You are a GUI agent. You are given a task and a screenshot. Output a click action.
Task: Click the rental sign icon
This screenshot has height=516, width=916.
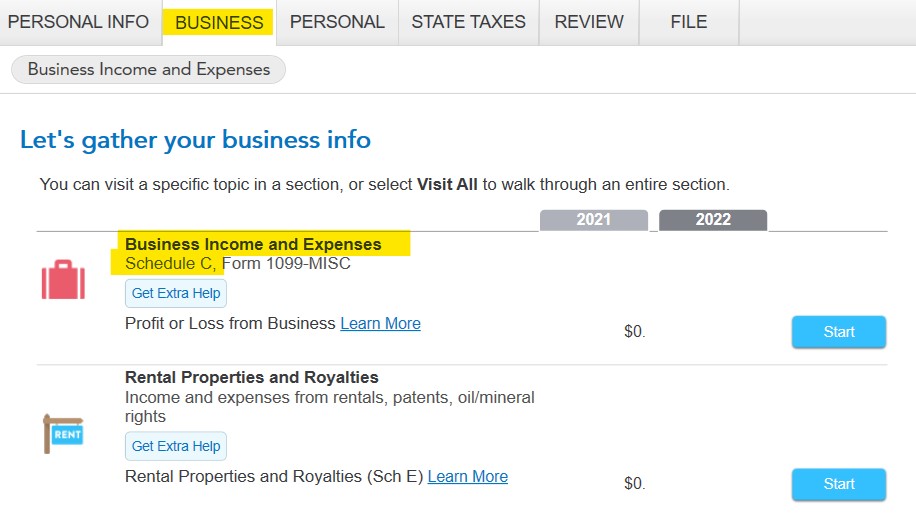(63, 434)
